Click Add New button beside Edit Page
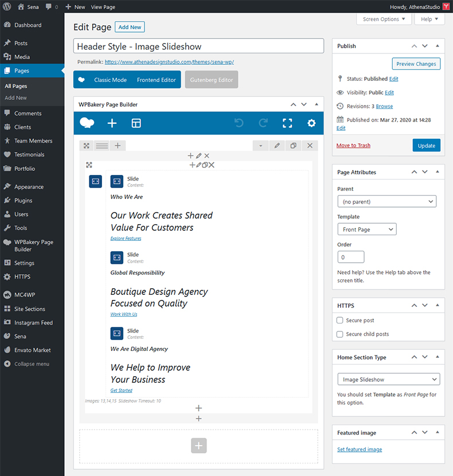The height and width of the screenshot is (476, 453). 130,27
